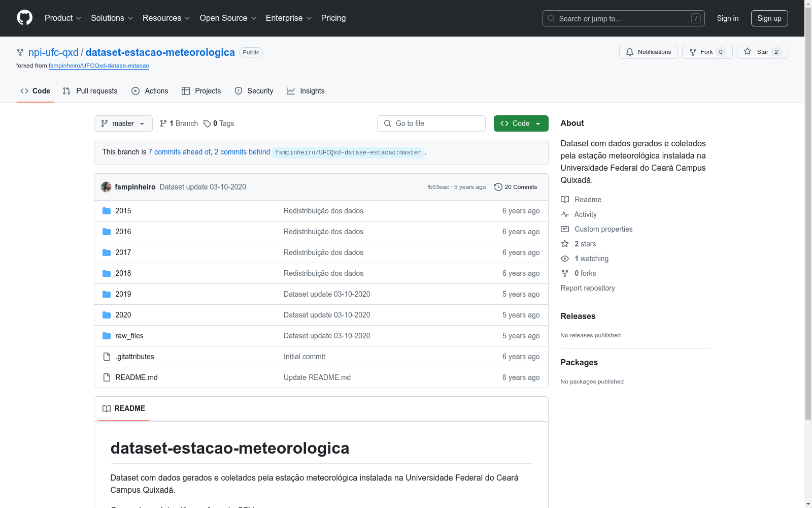
Task: Open the green Code dropdown
Action: pos(521,123)
